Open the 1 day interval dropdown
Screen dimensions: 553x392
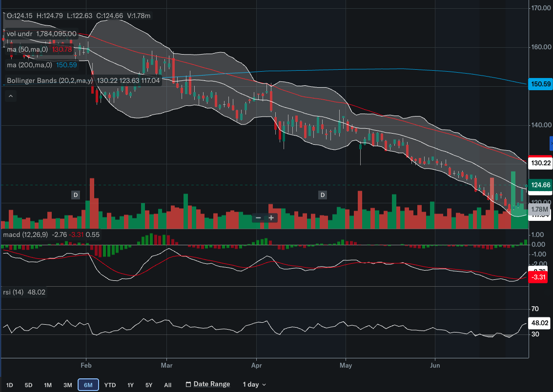point(250,384)
